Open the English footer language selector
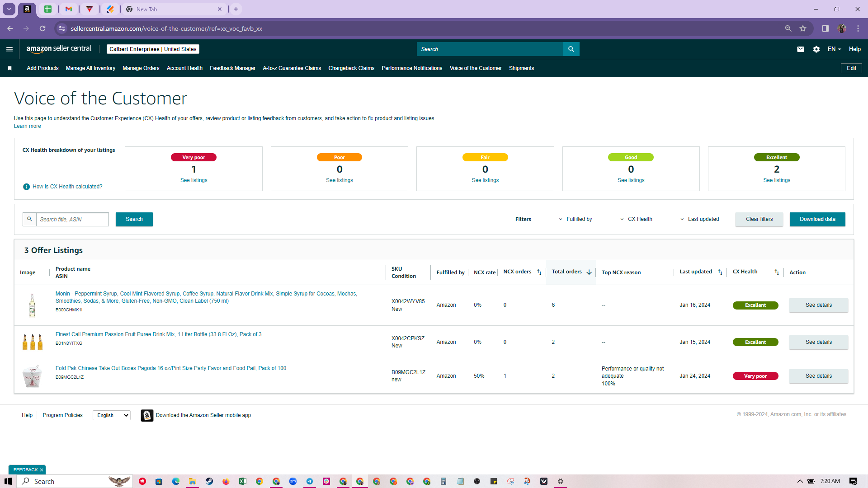Viewport: 868px width, 488px height. point(112,415)
